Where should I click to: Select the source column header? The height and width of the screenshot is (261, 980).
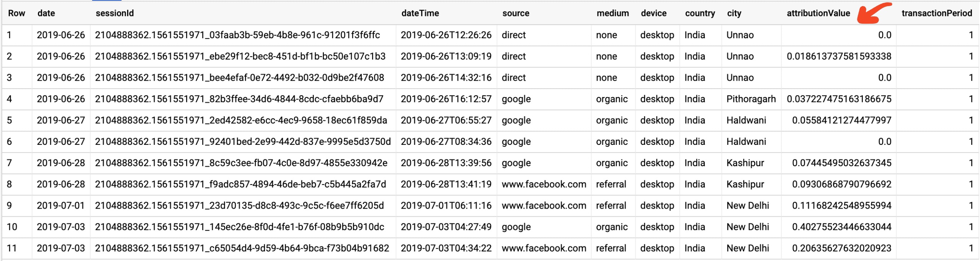pyautogui.click(x=516, y=13)
